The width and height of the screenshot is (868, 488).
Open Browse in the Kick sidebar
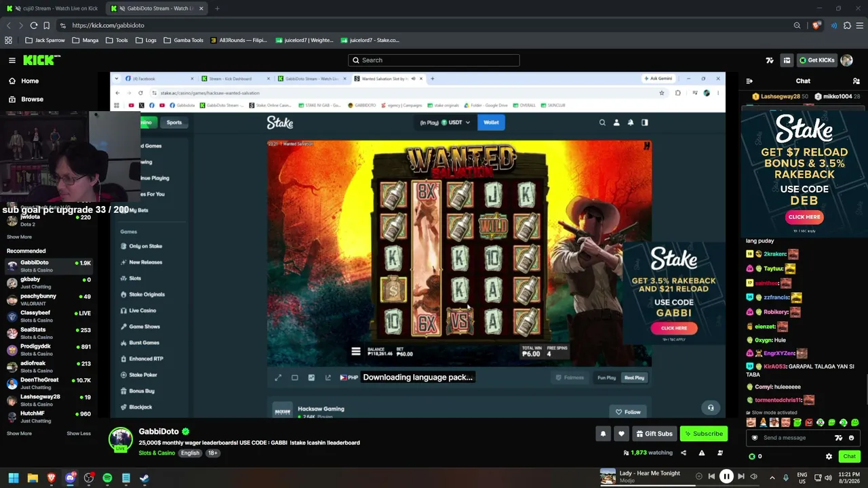32,99
